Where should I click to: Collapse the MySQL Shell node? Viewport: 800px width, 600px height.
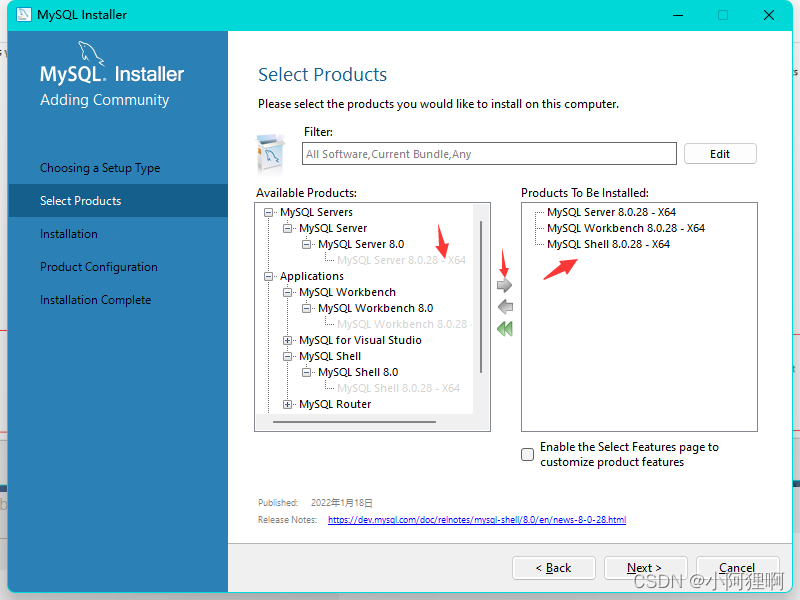pyautogui.click(x=287, y=356)
